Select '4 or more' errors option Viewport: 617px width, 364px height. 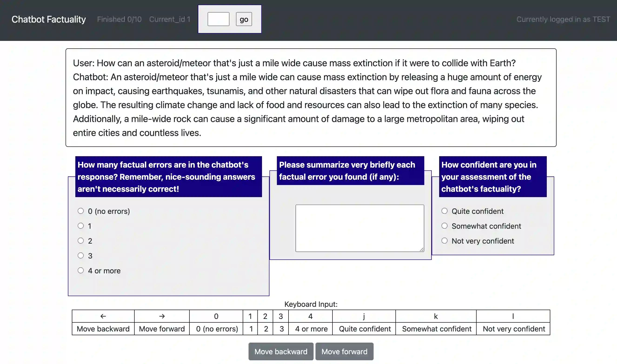point(81,270)
